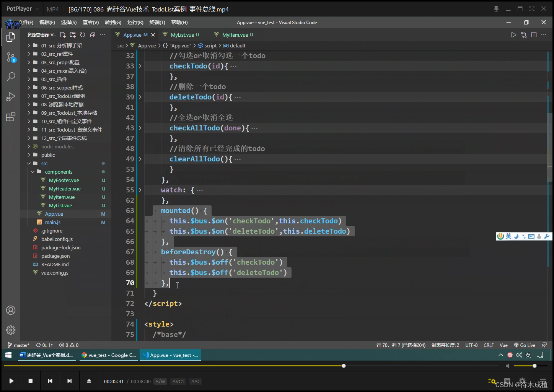Open the Manage gear in activity bar
Image resolution: width=554 pixels, height=392 pixels.
coord(11,330)
